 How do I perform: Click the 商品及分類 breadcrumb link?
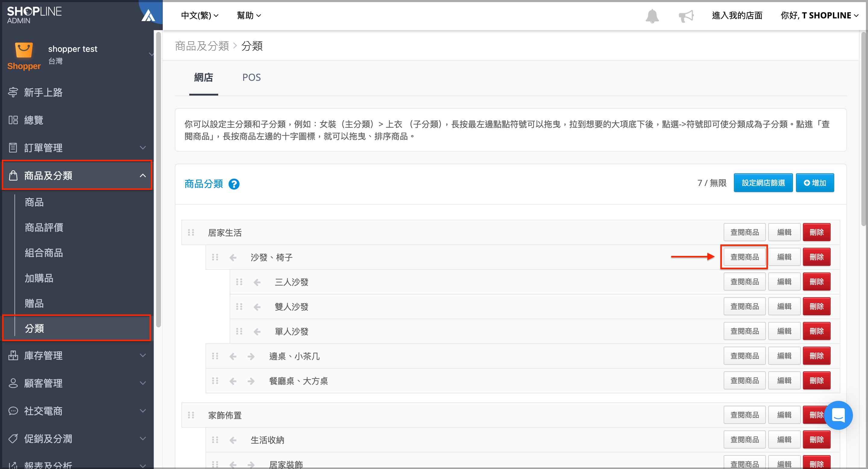[202, 46]
